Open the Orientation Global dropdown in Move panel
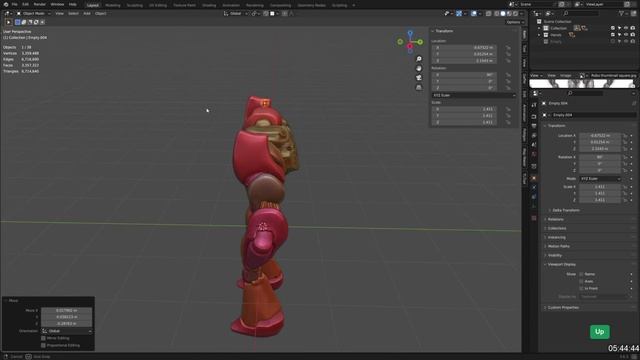This screenshot has height=360, width=640. (x=66, y=331)
